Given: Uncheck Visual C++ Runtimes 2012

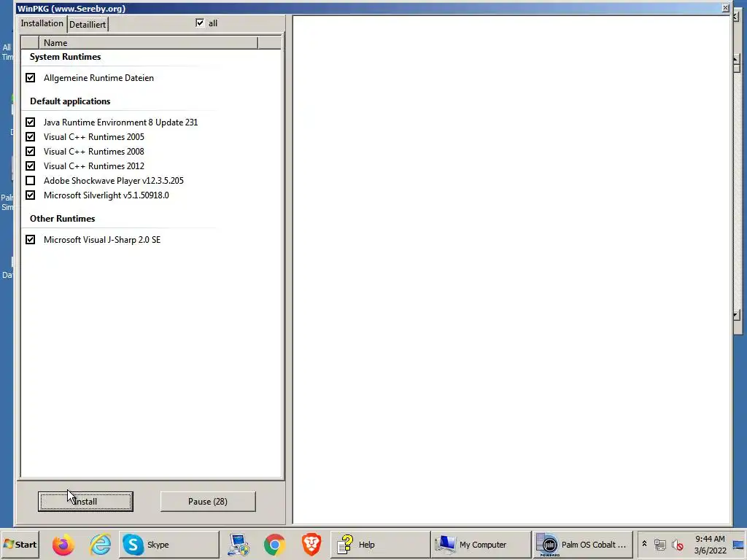Looking at the screenshot, I should (31, 166).
